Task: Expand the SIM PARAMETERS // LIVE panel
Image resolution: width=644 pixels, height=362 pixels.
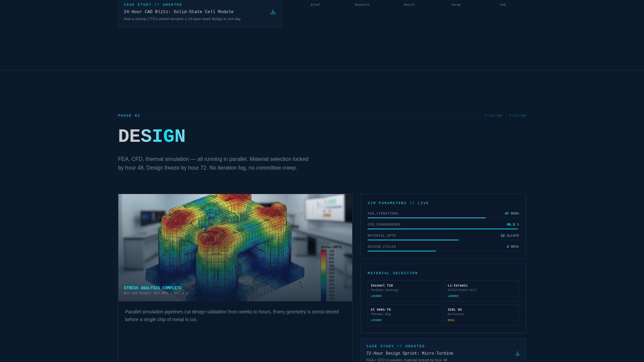Action: point(398,203)
